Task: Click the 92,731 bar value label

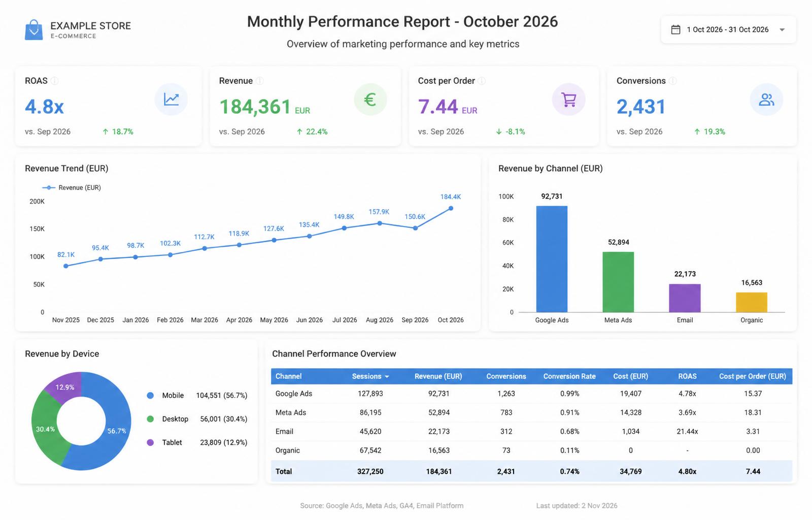Action: pos(552,196)
